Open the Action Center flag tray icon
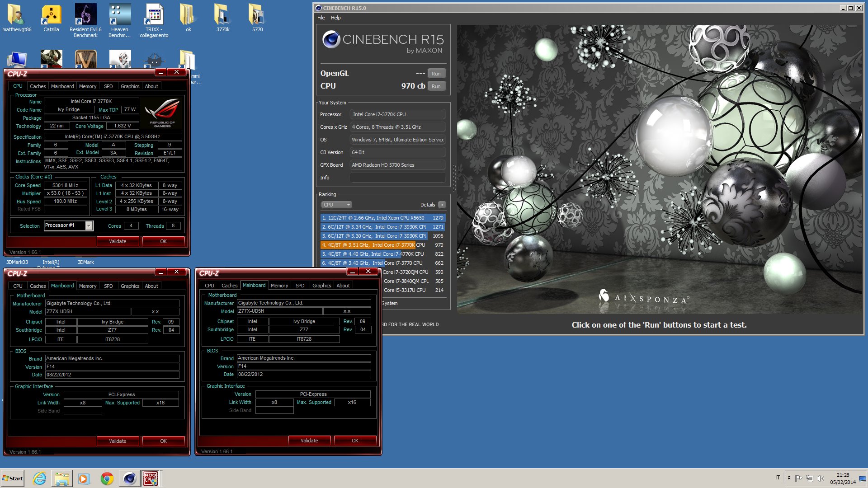This screenshot has height=488, width=868. 798,478
